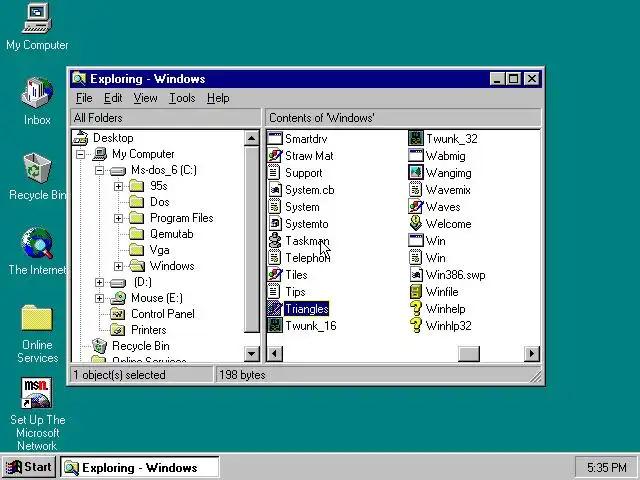Image resolution: width=640 pixels, height=480 pixels.
Task: Select the Dos folder in tree
Action: (160, 202)
